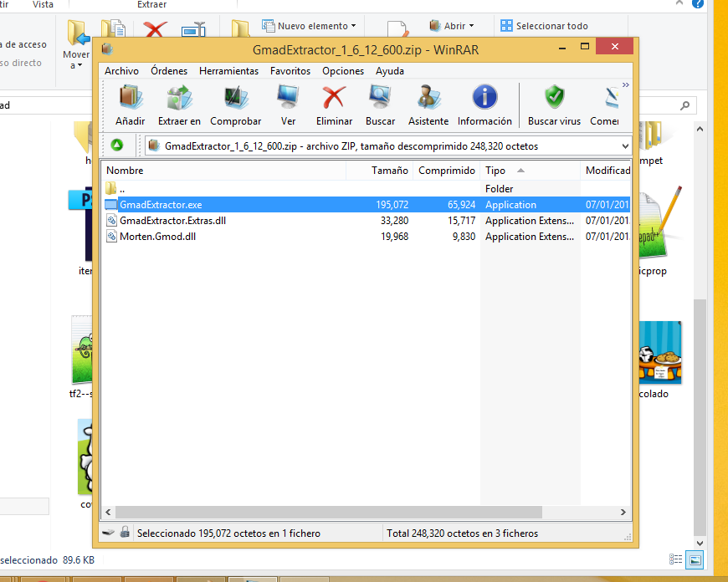The width and height of the screenshot is (728, 582).
Task: Click the WinRAR scroll right arrow
Action: [x=623, y=512]
